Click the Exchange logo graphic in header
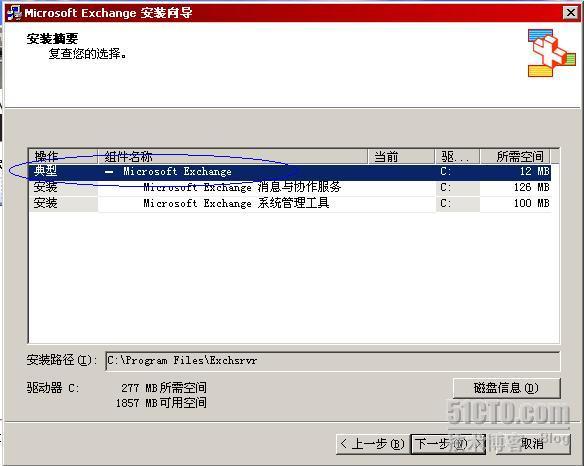 pyautogui.click(x=551, y=53)
